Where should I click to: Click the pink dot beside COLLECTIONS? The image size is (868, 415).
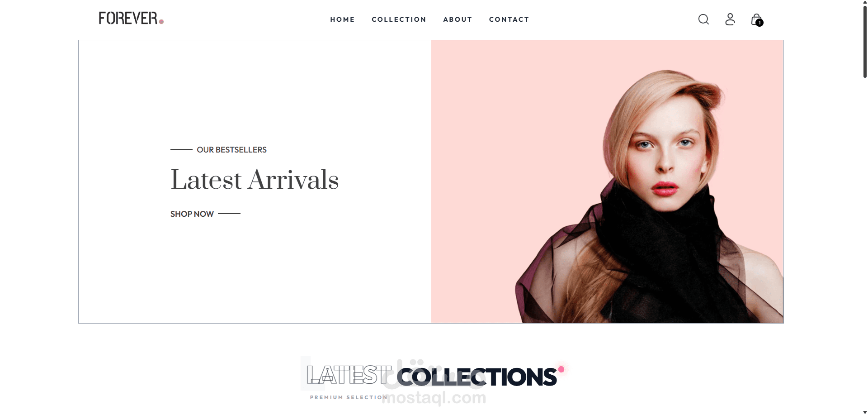561,369
